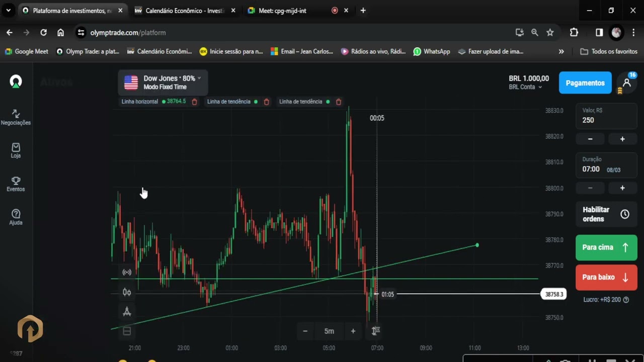Click the blue Pagamentos button
Viewport: 644px width, 362px height.
pyautogui.click(x=585, y=83)
